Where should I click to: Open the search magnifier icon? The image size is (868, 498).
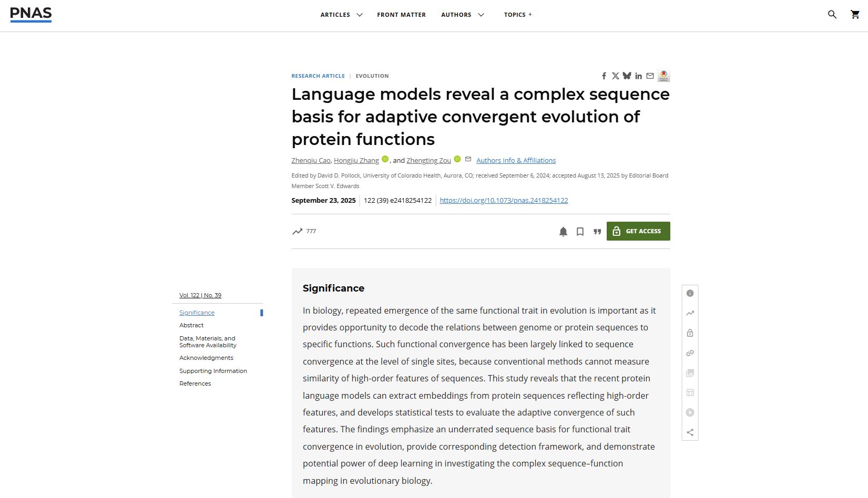832,15
